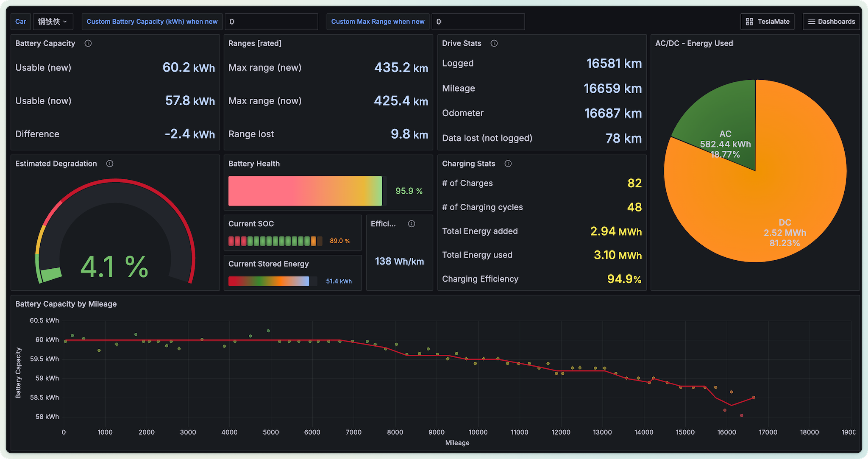Click the Charging Stats panel title

point(468,164)
